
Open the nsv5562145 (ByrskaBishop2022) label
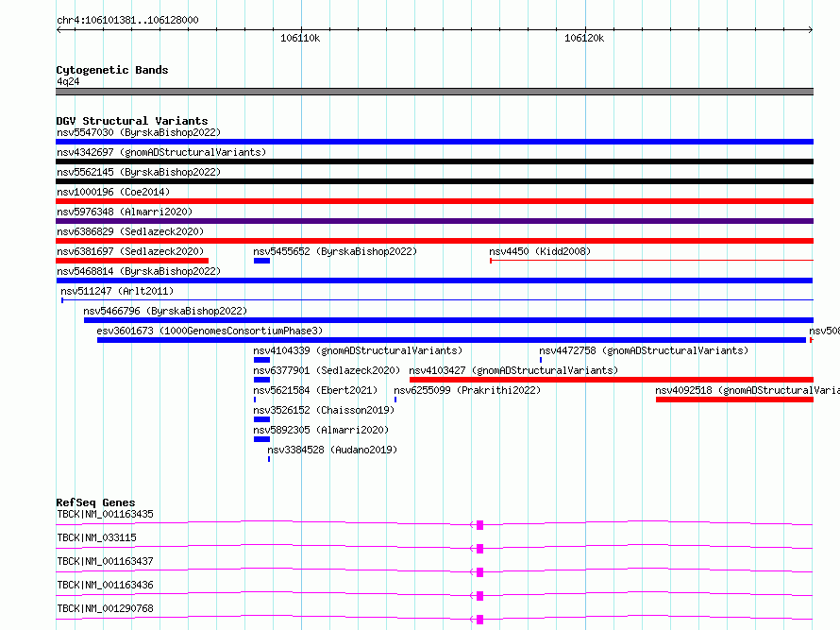tap(139, 172)
